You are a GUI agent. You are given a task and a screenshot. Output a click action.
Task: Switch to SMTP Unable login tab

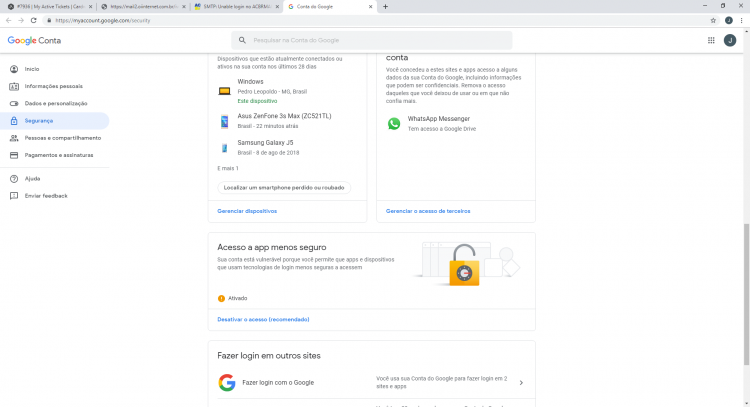pos(236,7)
